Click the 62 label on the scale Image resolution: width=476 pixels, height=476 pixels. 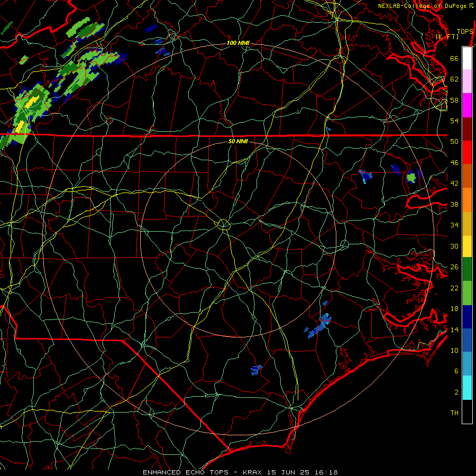coord(454,79)
